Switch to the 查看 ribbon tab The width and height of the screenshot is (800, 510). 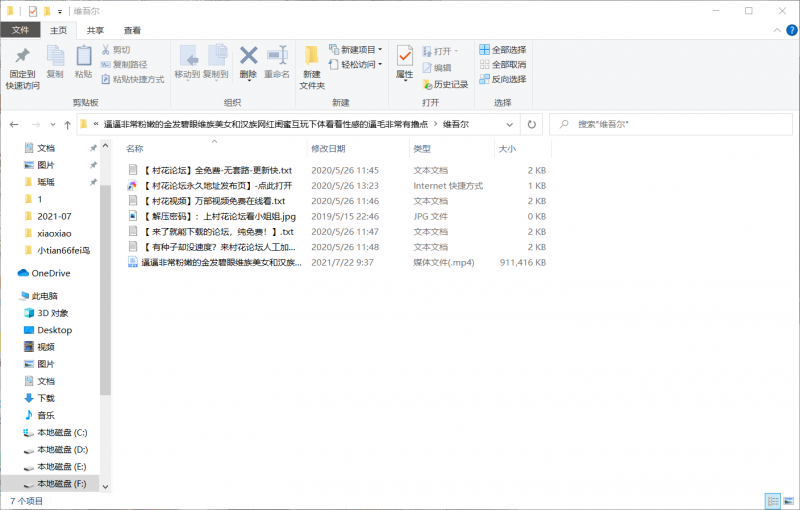[x=132, y=31]
